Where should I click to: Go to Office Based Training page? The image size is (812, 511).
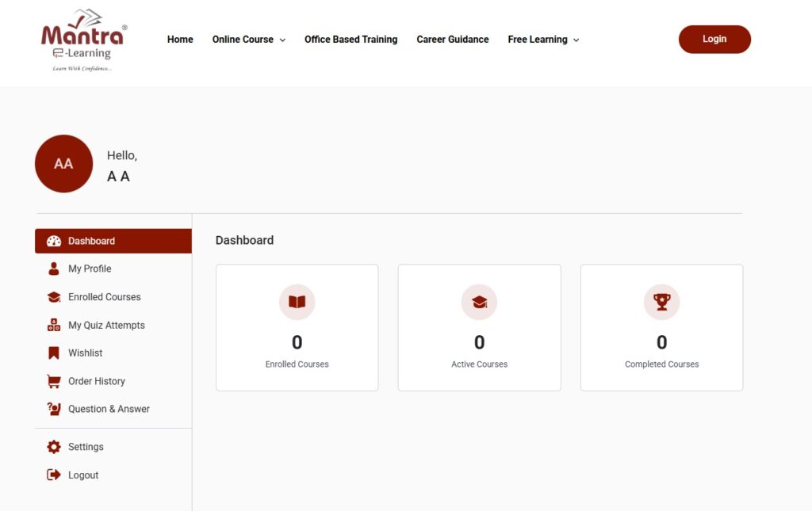pos(350,40)
